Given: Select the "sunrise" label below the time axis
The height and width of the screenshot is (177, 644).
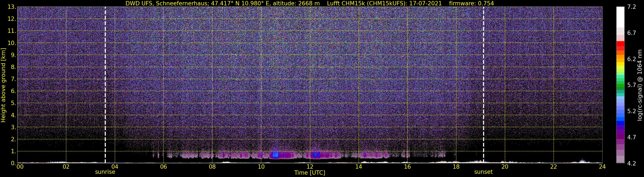Looking at the screenshot, I should point(105,172).
